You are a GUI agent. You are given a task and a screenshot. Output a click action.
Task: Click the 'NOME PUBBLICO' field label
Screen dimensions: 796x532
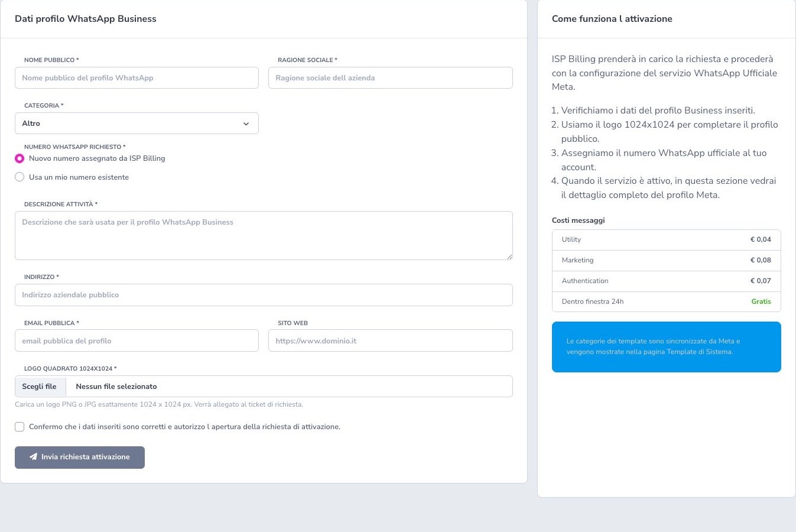pyautogui.click(x=51, y=60)
